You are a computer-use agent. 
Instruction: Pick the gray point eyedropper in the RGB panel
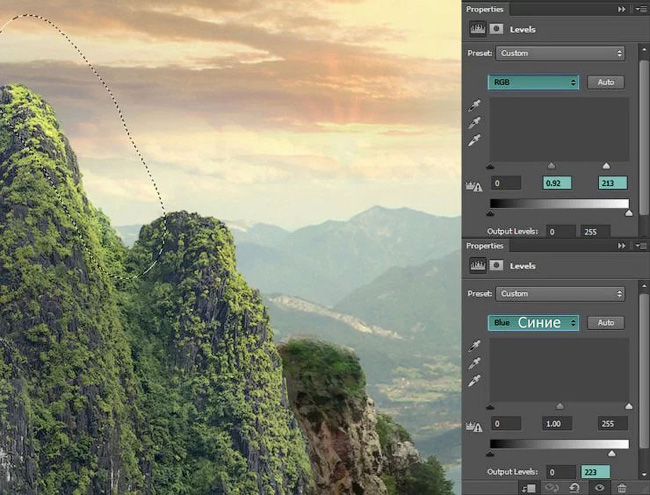(475, 123)
